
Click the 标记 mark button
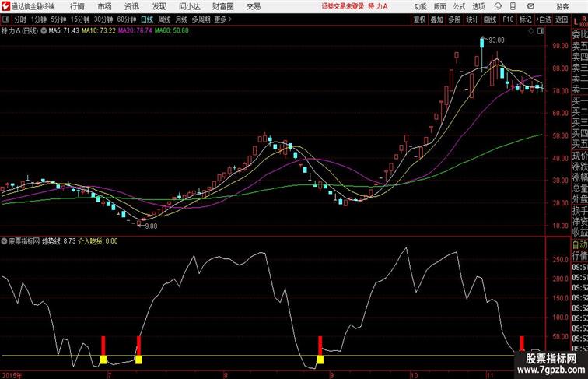pyautogui.click(x=525, y=19)
